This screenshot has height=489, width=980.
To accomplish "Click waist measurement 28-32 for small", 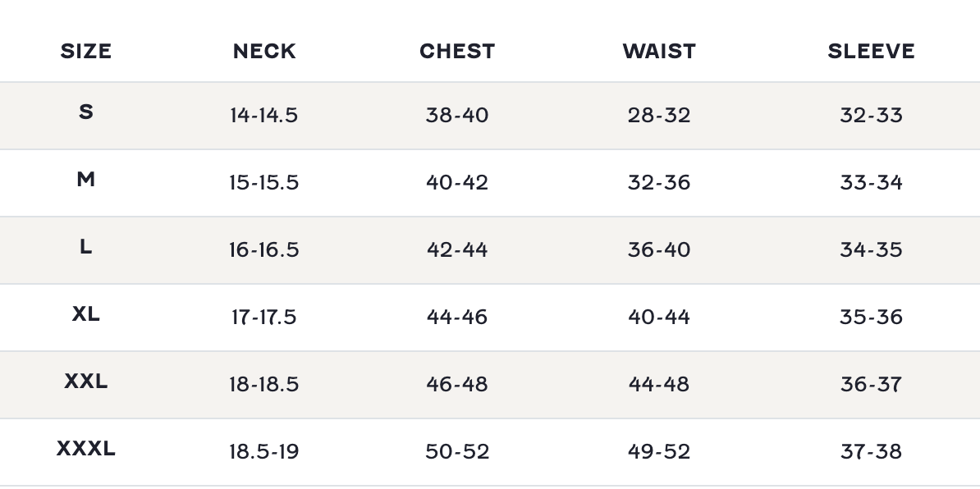I will (658, 115).
